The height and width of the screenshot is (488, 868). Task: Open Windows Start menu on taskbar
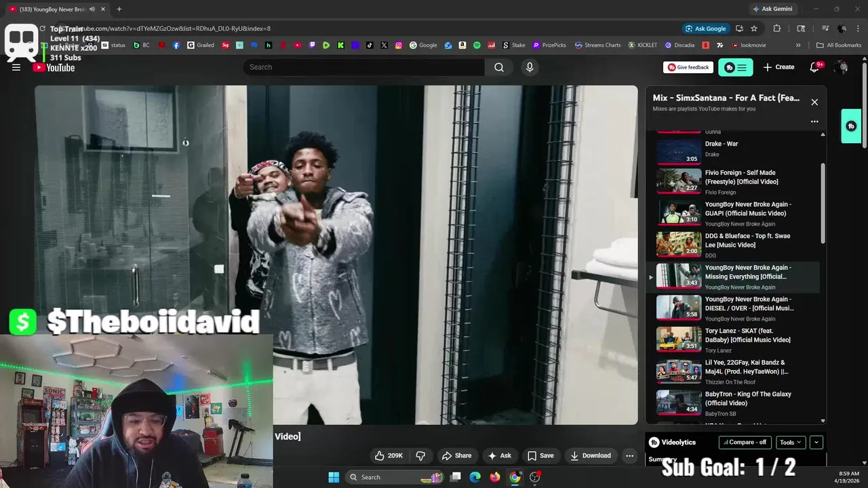click(334, 477)
